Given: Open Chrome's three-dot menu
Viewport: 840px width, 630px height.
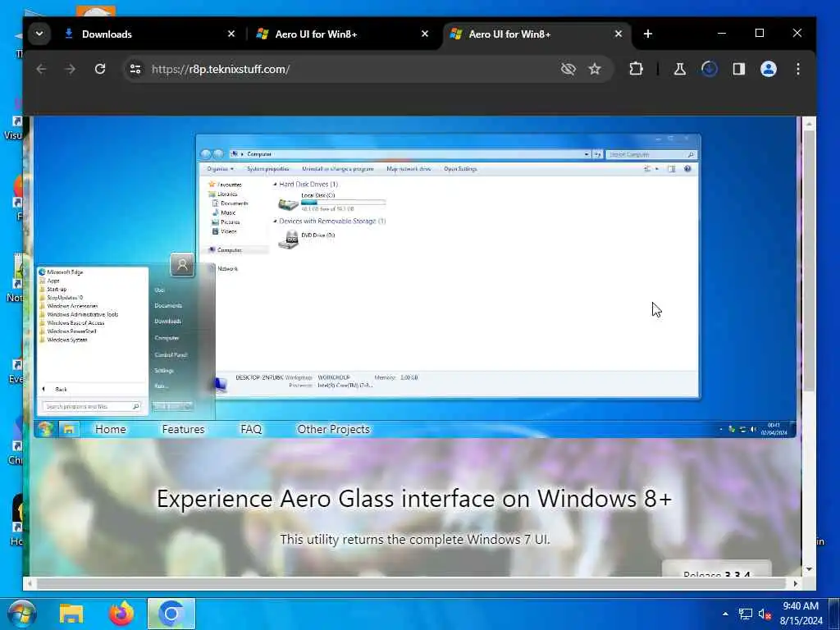Looking at the screenshot, I should [797, 69].
